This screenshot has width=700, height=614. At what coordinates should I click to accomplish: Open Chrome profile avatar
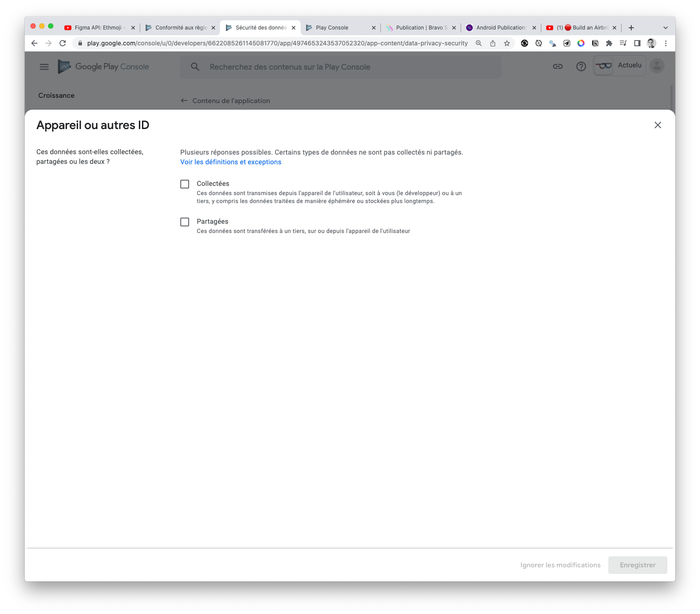pyautogui.click(x=652, y=43)
